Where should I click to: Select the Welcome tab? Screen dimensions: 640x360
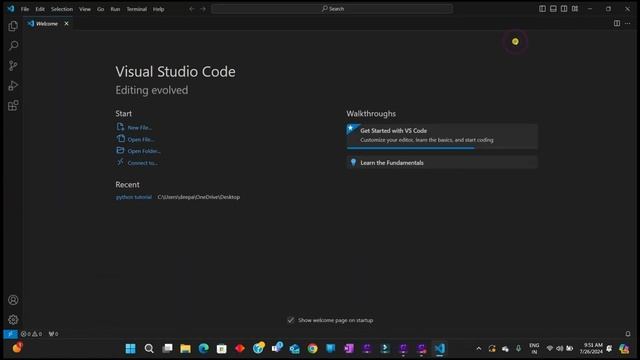click(x=48, y=24)
